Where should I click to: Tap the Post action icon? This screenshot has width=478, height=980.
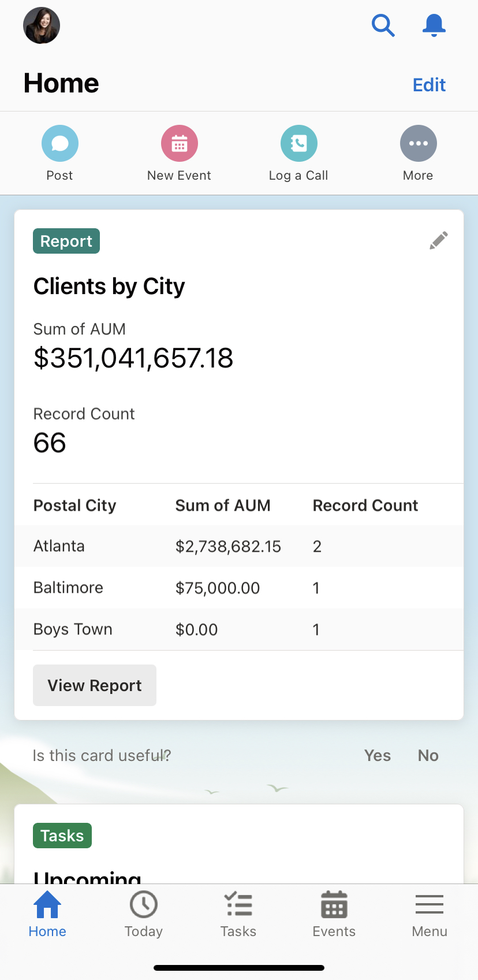60,143
